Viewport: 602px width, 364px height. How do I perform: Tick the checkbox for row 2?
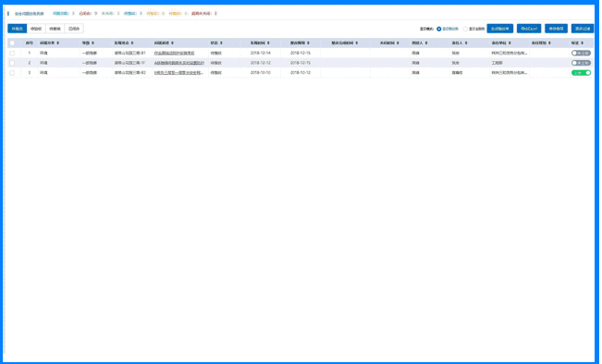coord(12,63)
